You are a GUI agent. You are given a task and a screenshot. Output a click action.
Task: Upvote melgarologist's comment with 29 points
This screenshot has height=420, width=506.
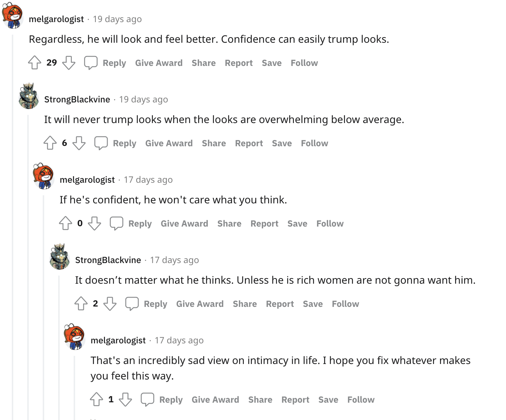click(35, 63)
